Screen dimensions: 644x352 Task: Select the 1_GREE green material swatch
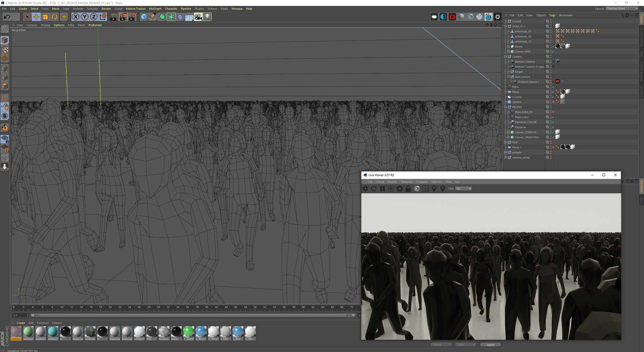189,331
